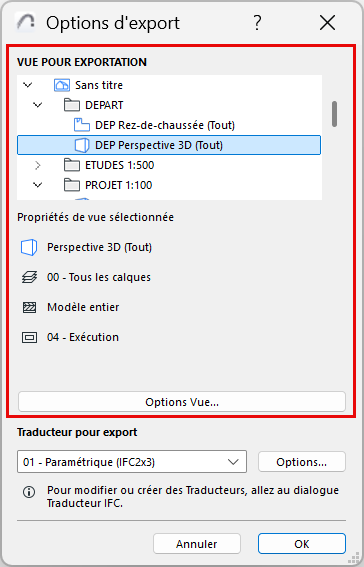Click the Sans titre project icon
The image size is (364, 567).
[x=62, y=85]
